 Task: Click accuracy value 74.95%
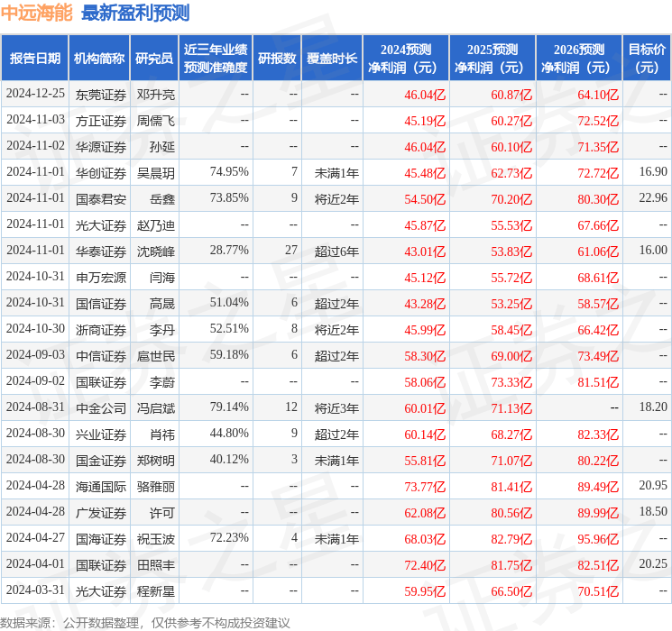pyautogui.click(x=229, y=172)
